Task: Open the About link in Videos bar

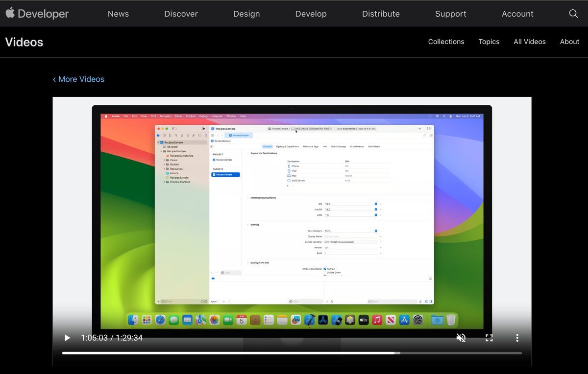Action: 569,42
